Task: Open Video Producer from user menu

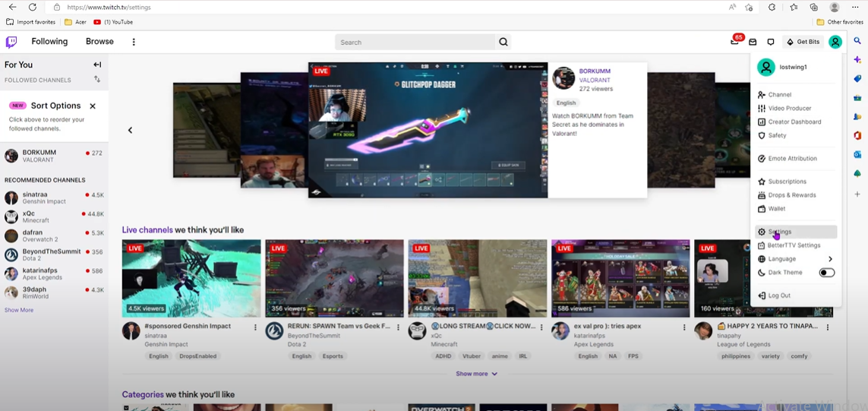Action: pos(796,109)
